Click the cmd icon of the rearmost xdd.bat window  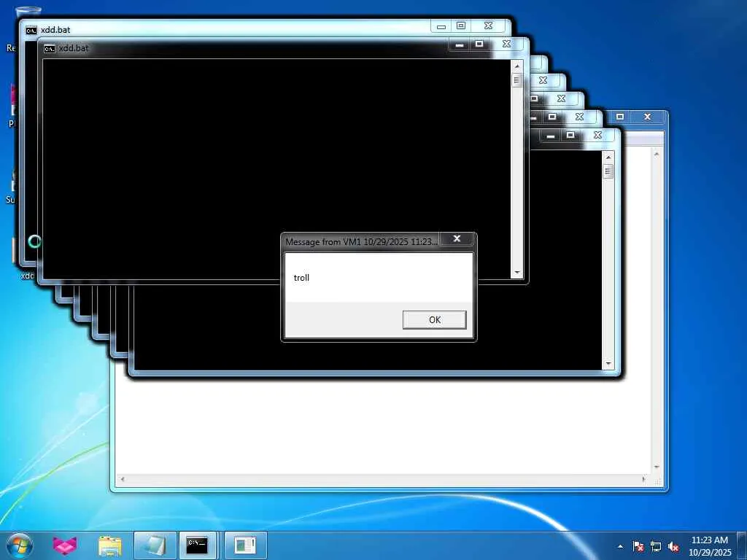click(31, 30)
